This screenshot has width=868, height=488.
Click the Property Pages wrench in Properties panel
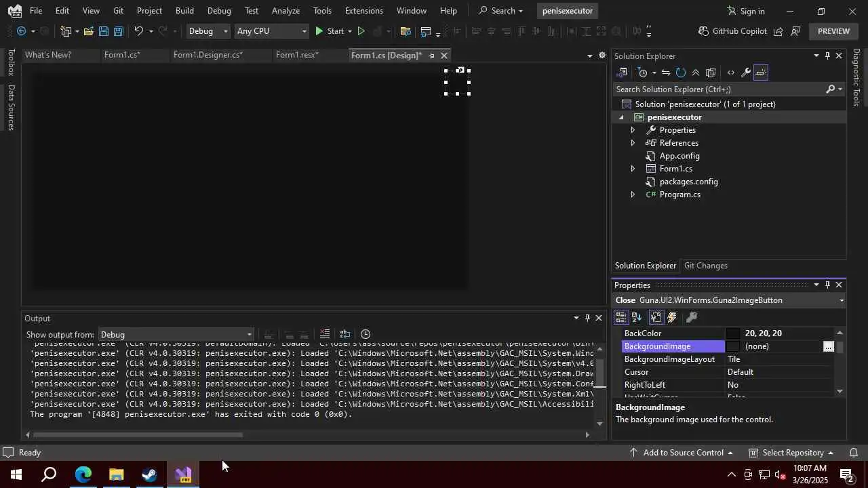pyautogui.click(x=692, y=317)
